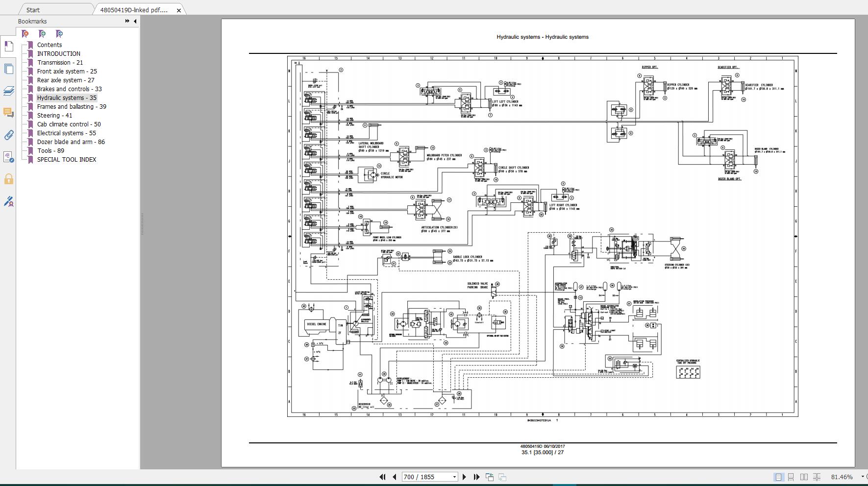Screen dimensions: 868x486
Task: Go to next page
Action: [x=465, y=477]
